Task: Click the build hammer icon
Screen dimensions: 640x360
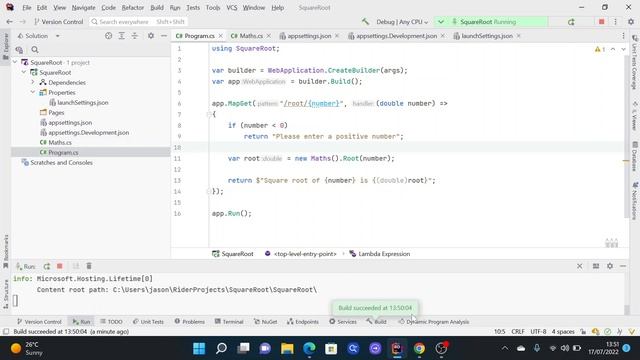Action: point(365,22)
